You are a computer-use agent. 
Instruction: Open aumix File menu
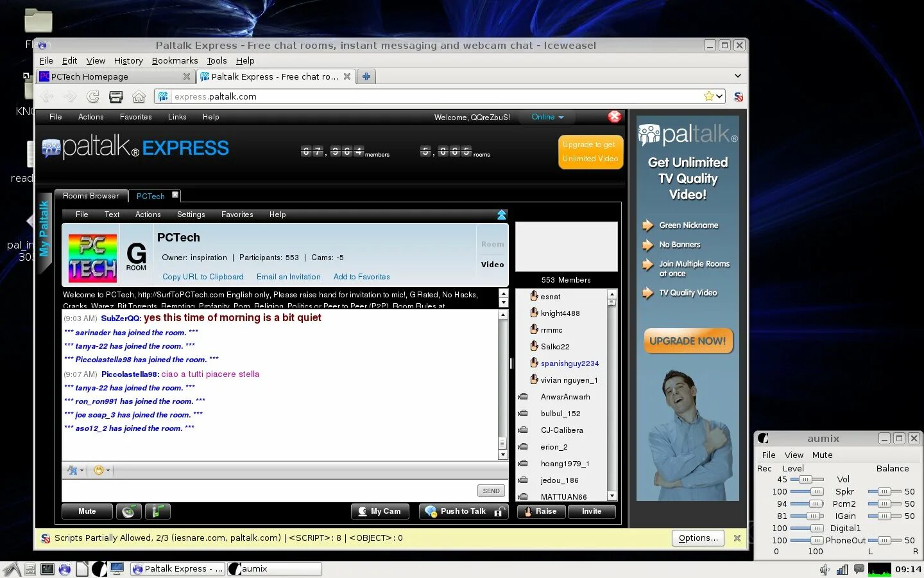click(769, 455)
